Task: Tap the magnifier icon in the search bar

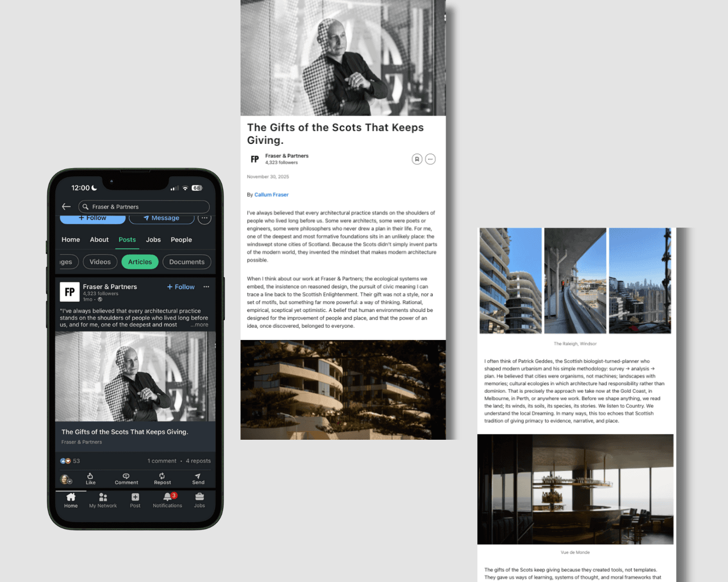Action: (x=85, y=207)
